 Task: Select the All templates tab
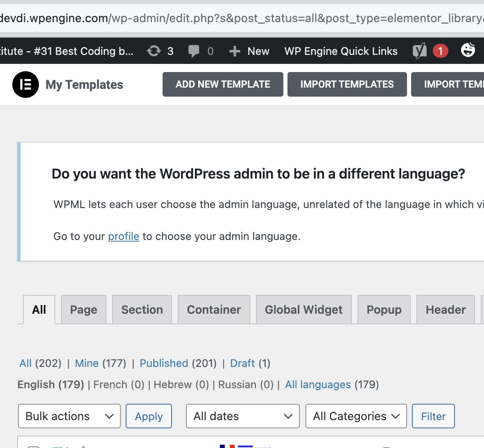39,309
